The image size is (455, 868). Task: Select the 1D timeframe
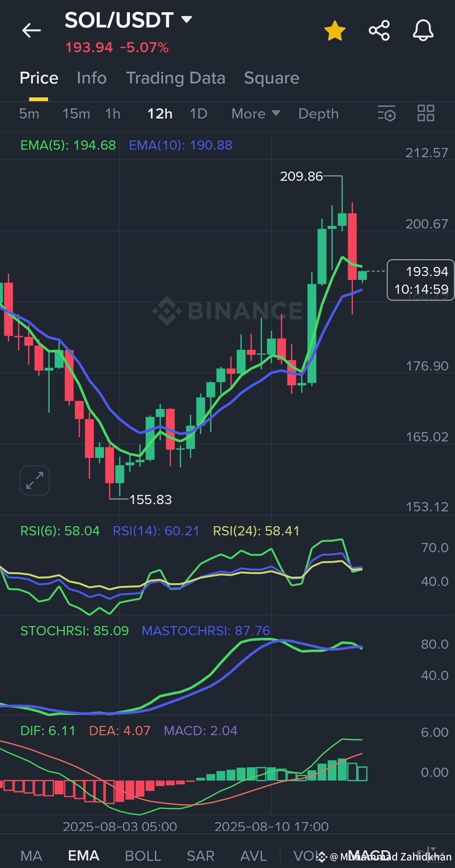198,114
